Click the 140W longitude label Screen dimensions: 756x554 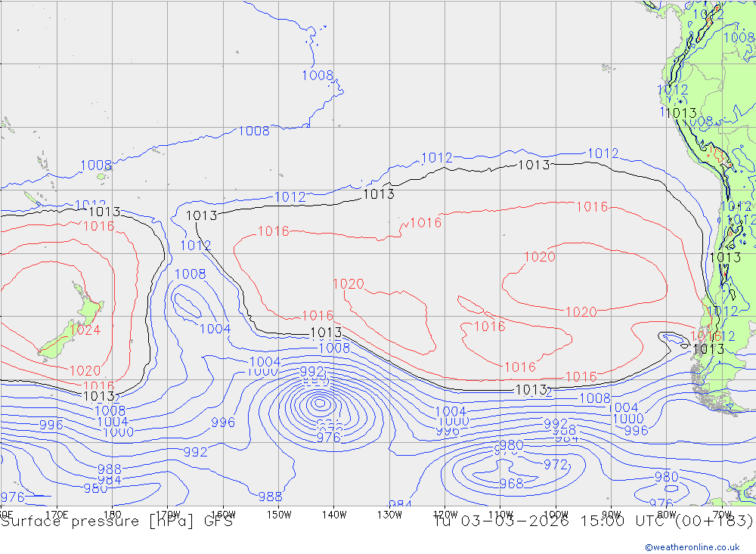click(334, 515)
